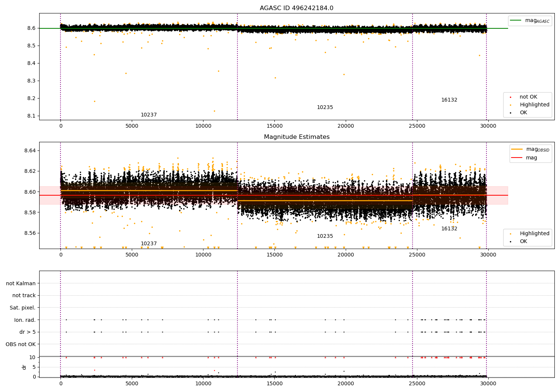Screen dimensions: 560x392
Task: Click the red dot marker beside "not OK"
Action: pyautogui.click(x=510, y=97)
